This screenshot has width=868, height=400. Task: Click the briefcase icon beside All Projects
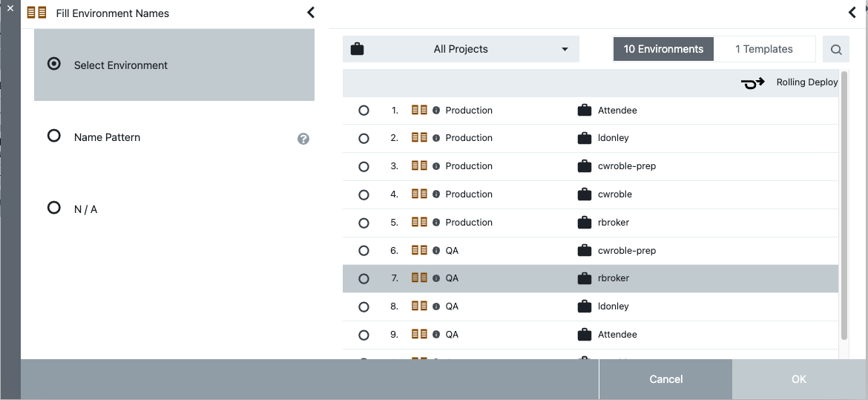[357, 49]
